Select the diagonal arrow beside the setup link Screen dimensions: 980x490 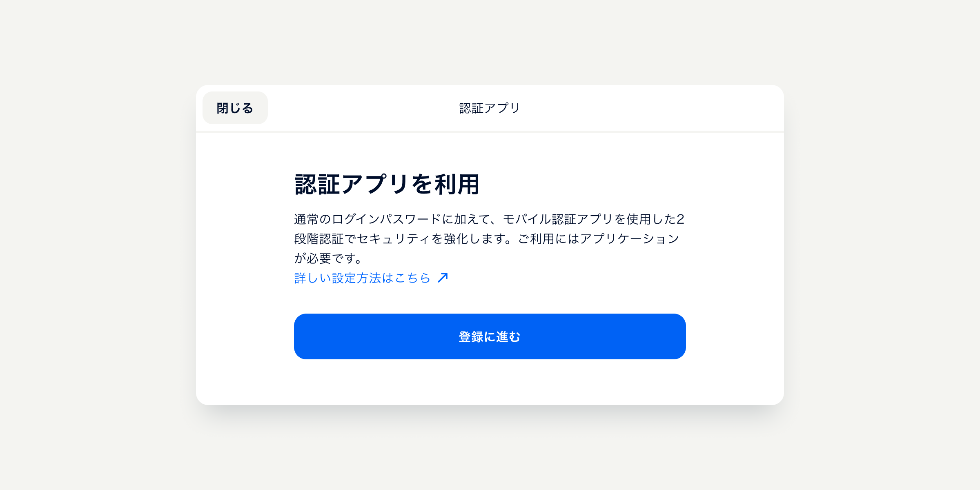tap(442, 278)
